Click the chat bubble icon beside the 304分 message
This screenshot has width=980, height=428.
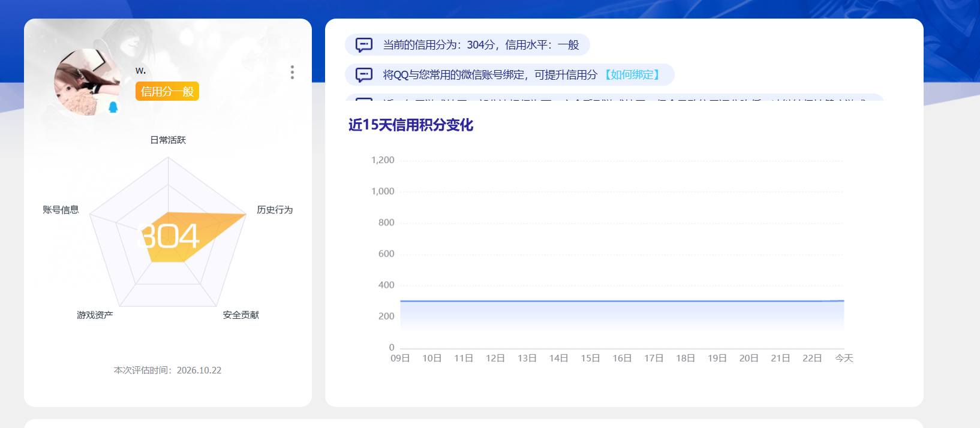(x=364, y=45)
